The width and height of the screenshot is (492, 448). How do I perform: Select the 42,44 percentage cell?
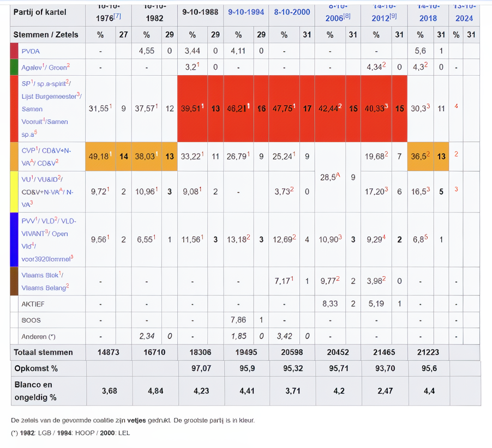tap(330, 109)
